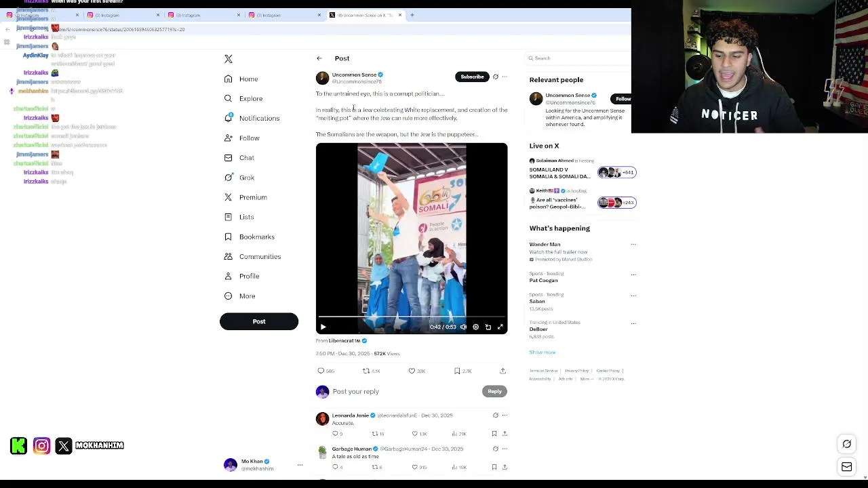Share the main post
The width and height of the screenshot is (868, 488).
click(502, 371)
